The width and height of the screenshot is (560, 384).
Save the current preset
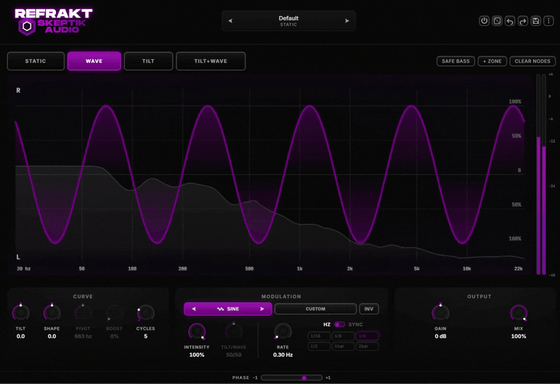pyautogui.click(x=536, y=21)
